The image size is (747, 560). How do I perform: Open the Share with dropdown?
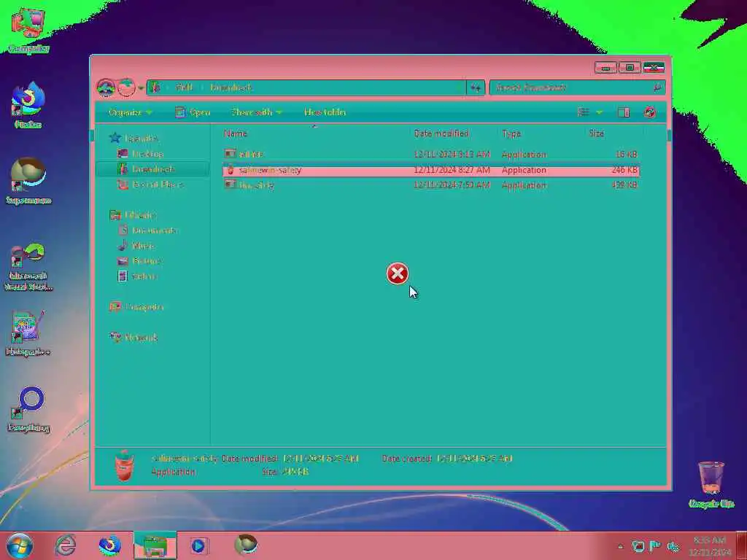256,112
